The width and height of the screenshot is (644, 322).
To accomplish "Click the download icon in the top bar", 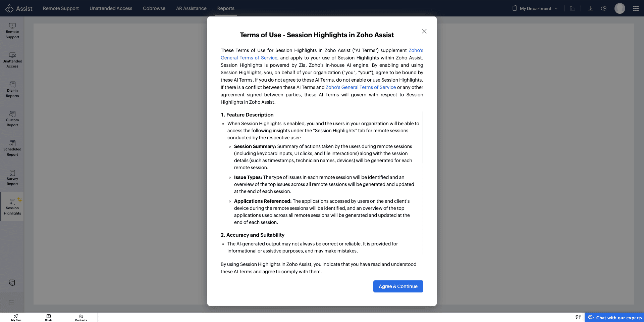I will [x=590, y=8].
